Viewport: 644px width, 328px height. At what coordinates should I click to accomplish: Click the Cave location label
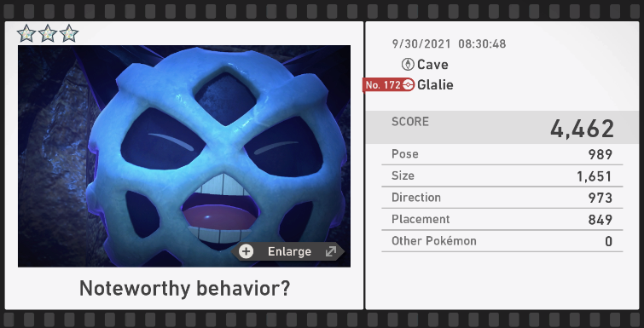coord(432,65)
